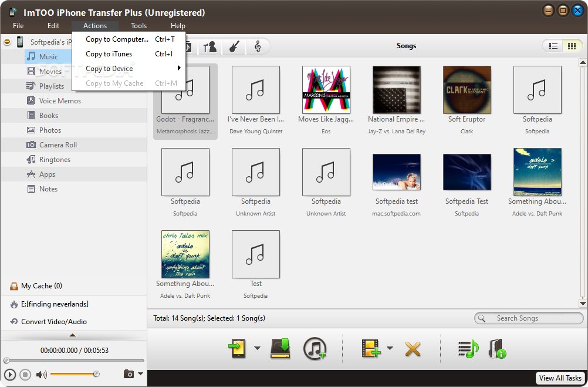
Task: Click the artist filter silhouette icon
Action: 209,46
